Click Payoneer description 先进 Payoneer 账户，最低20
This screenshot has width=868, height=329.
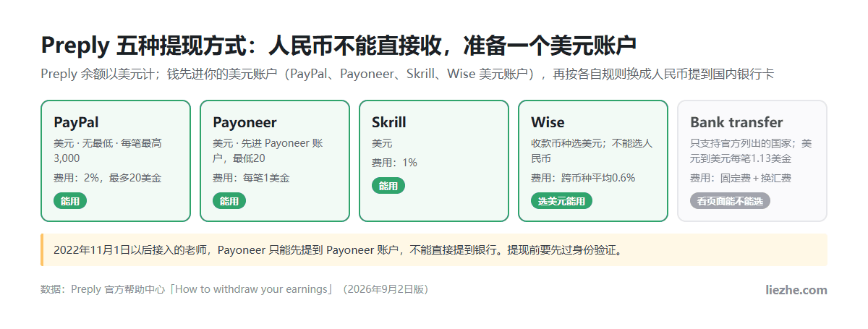pos(268,150)
